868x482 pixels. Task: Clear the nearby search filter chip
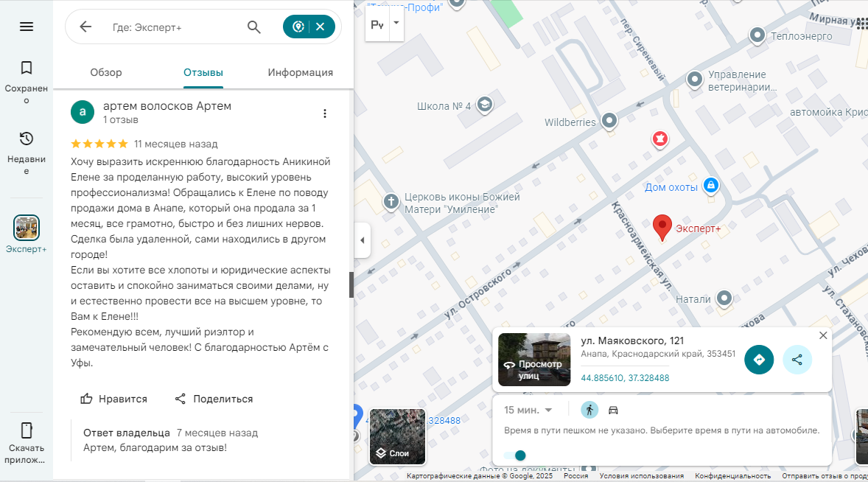321,27
